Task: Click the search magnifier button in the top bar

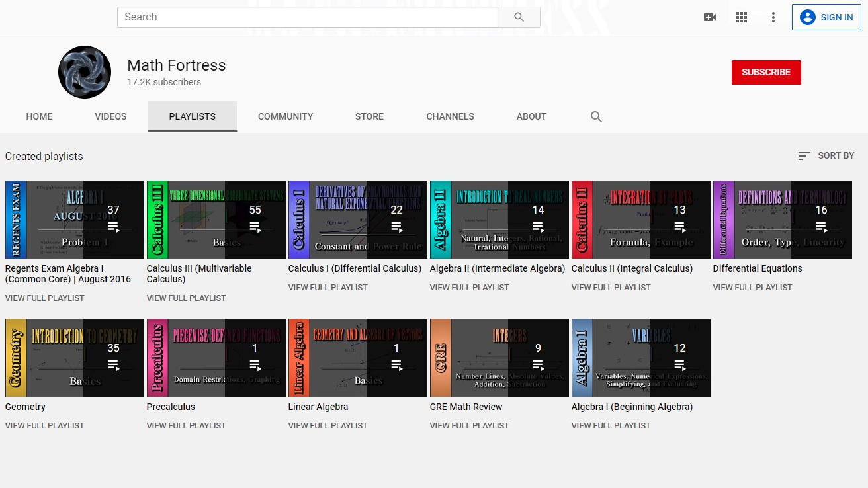Action: 519,17
